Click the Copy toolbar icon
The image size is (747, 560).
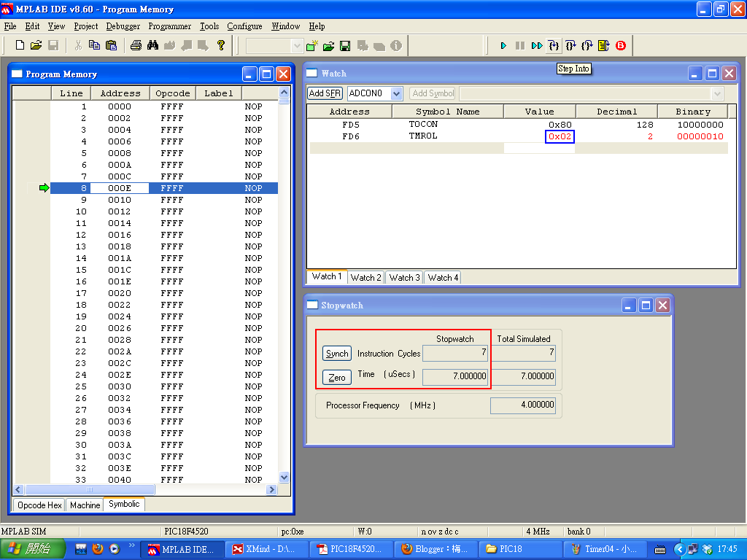(x=94, y=45)
